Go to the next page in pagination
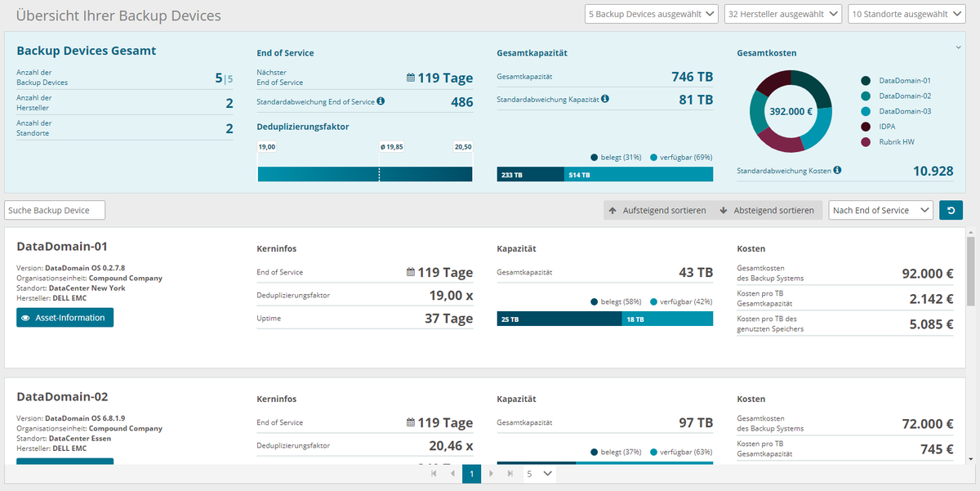The width and height of the screenshot is (980, 491). (x=491, y=473)
